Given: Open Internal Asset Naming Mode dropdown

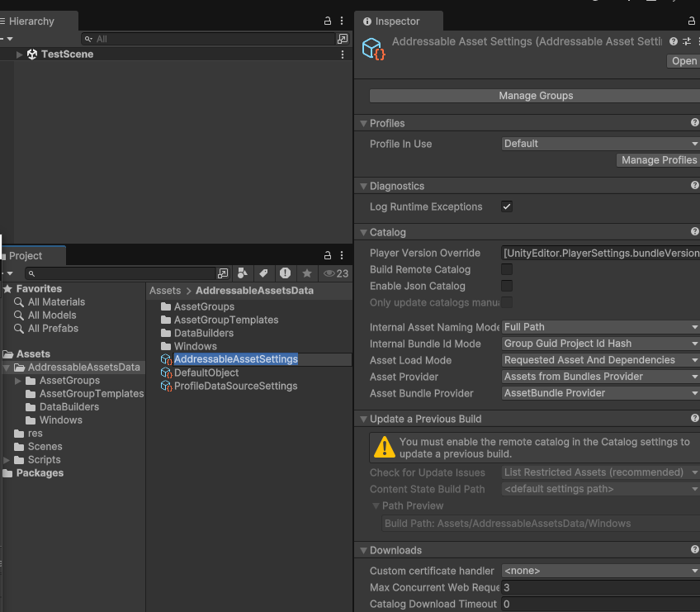Looking at the screenshot, I should (600, 327).
